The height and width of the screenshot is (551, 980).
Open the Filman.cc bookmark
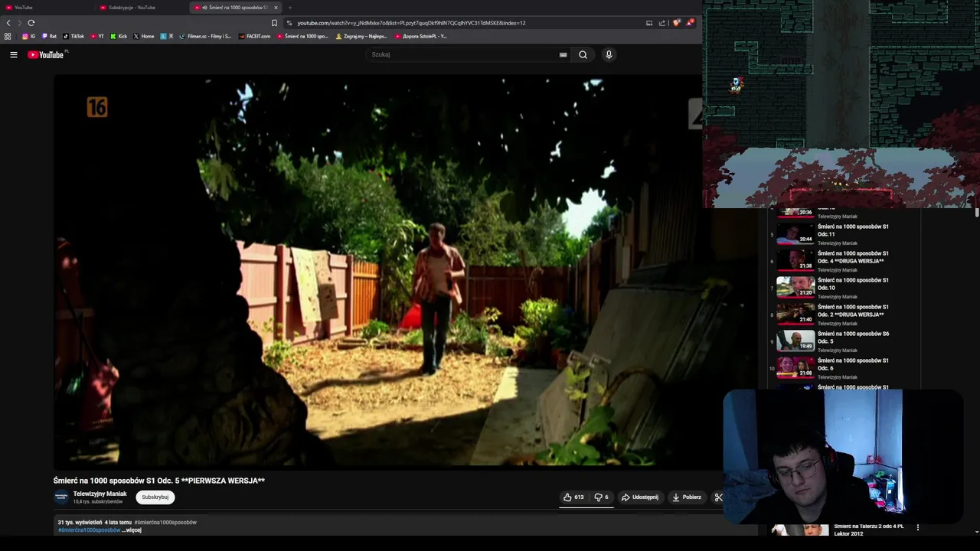coord(205,36)
